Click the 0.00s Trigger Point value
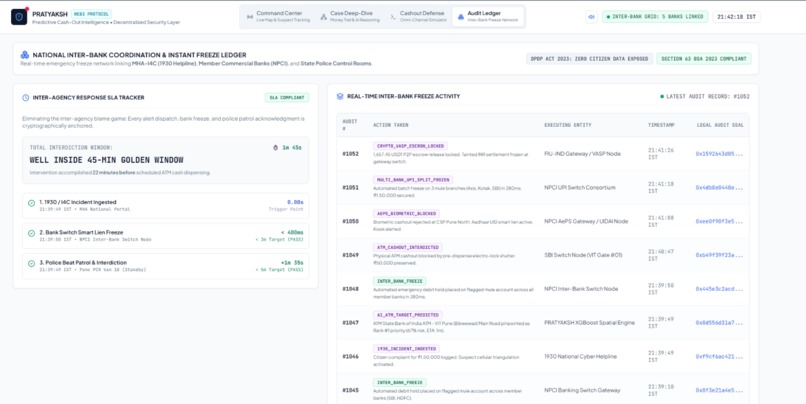 (296, 203)
